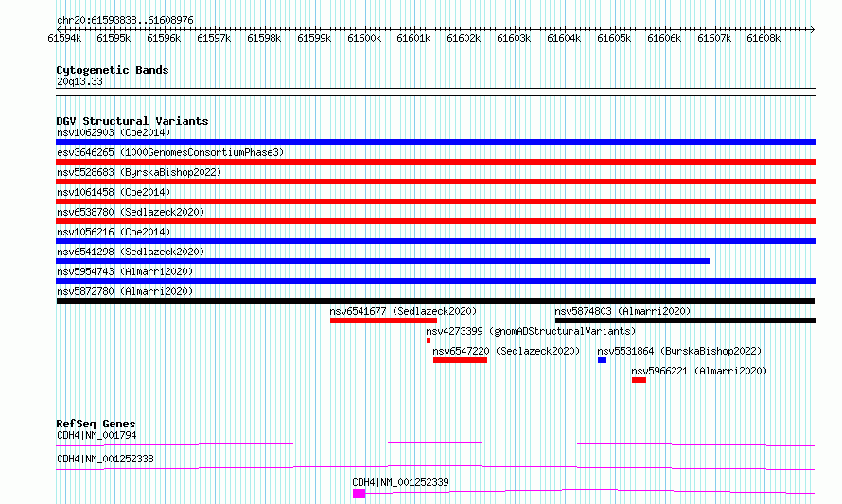Open the nsv5874803 (Almarri2020) label
This screenshot has width=842, height=504.
(623, 311)
